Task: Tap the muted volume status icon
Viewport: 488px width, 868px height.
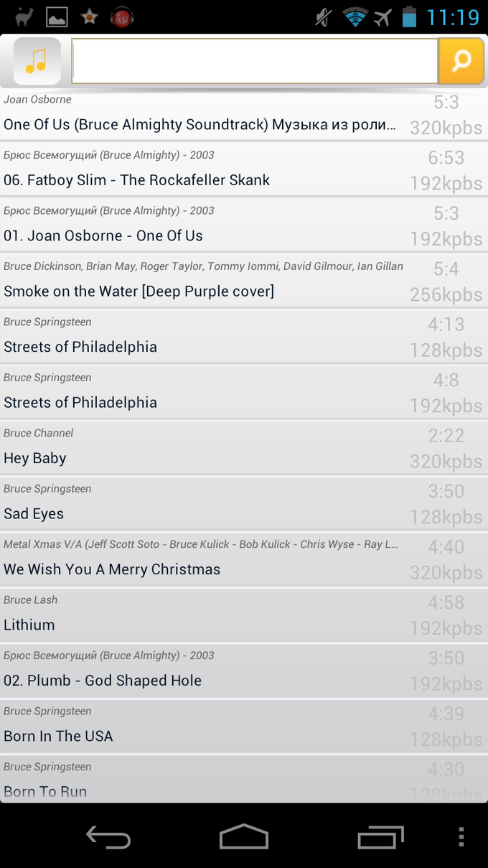Action: point(322,16)
